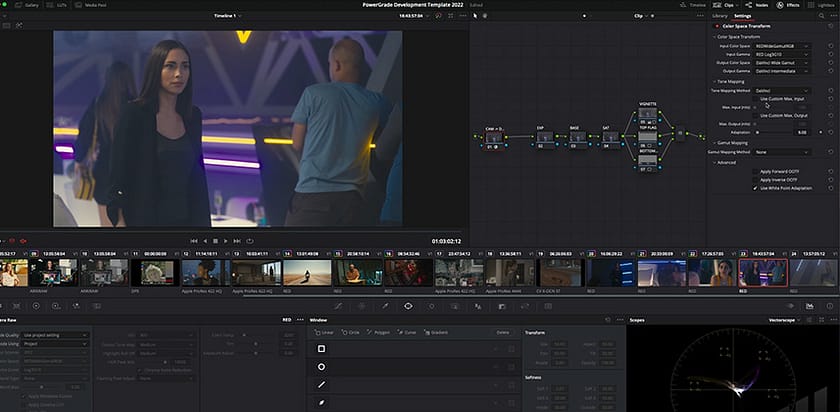Select the SAT node 04

(x=610, y=138)
